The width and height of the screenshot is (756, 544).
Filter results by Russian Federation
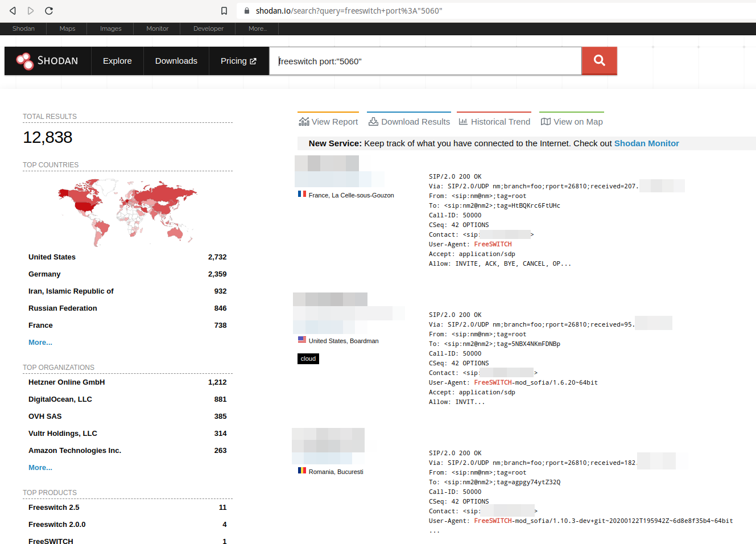[x=63, y=308]
